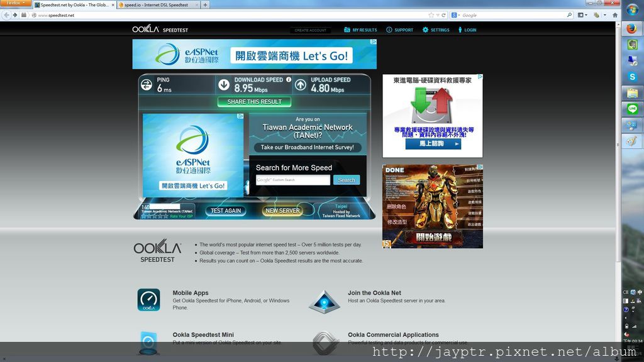Click the magnifier search icon in toolbar

click(x=569, y=15)
